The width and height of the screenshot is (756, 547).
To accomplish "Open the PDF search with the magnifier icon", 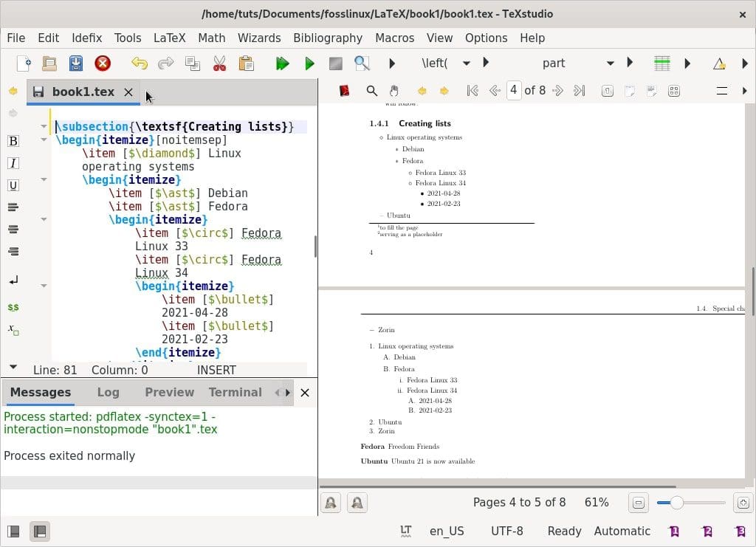I will [x=371, y=91].
